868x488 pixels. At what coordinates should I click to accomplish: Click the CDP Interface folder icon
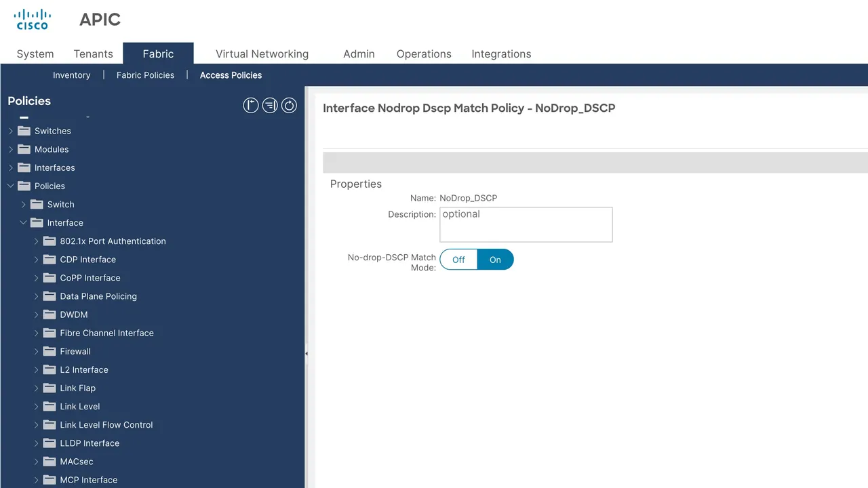[x=50, y=259]
